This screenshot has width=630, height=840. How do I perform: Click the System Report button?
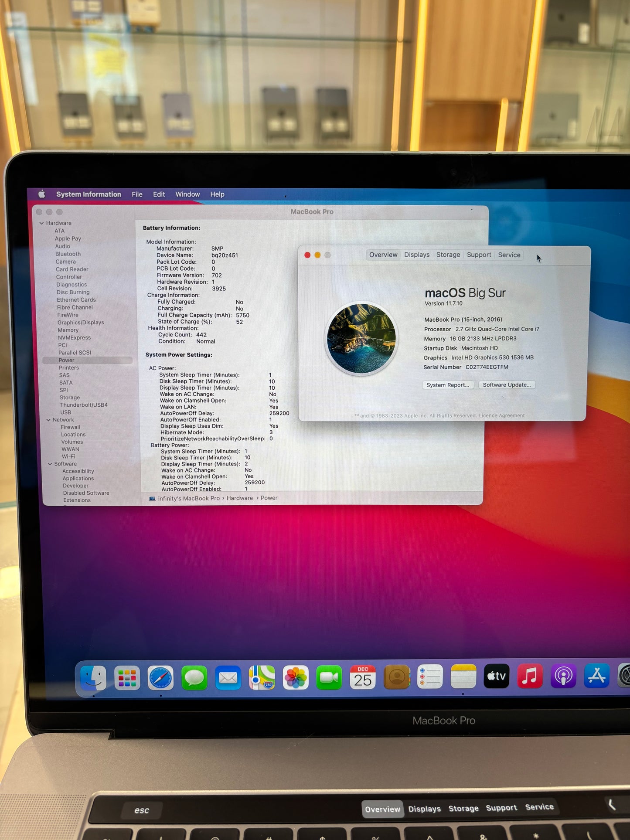pos(448,385)
